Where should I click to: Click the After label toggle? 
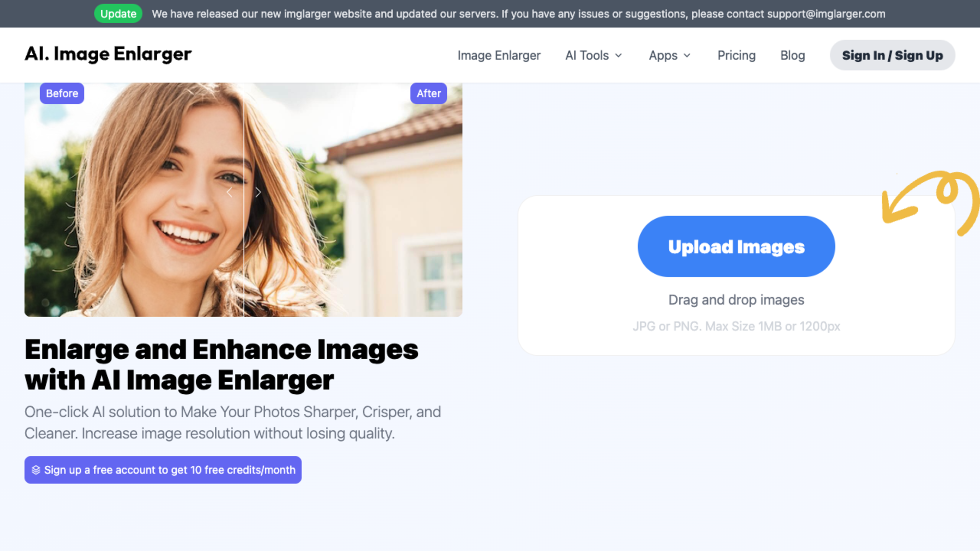coord(428,93)
